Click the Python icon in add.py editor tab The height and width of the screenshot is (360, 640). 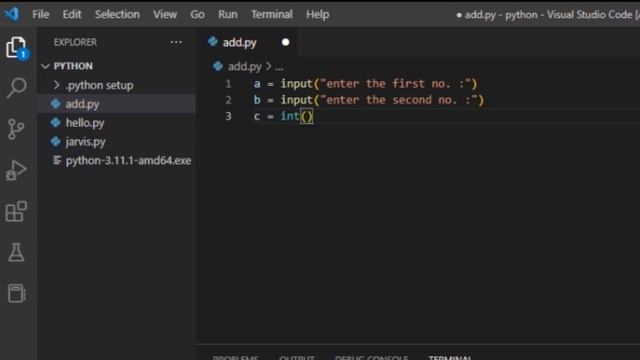213,42
